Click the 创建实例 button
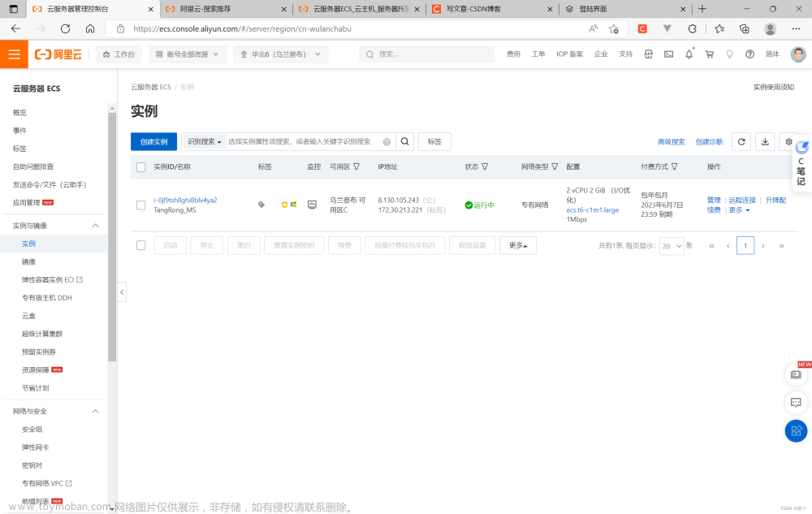Image resolution: width=812 pixels, height=514 pixels. [x=153, y=142]
